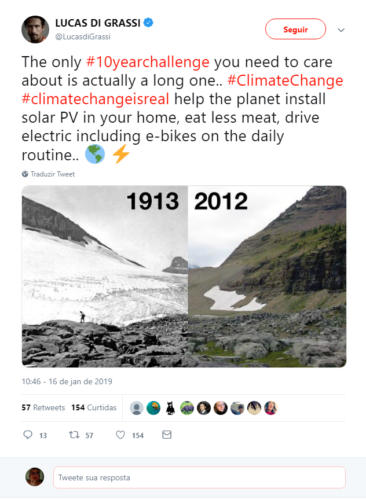The height and width of the screenshot is (500, 366).
Task: Click first gray default liker avatar
Action: pos(137,408)
